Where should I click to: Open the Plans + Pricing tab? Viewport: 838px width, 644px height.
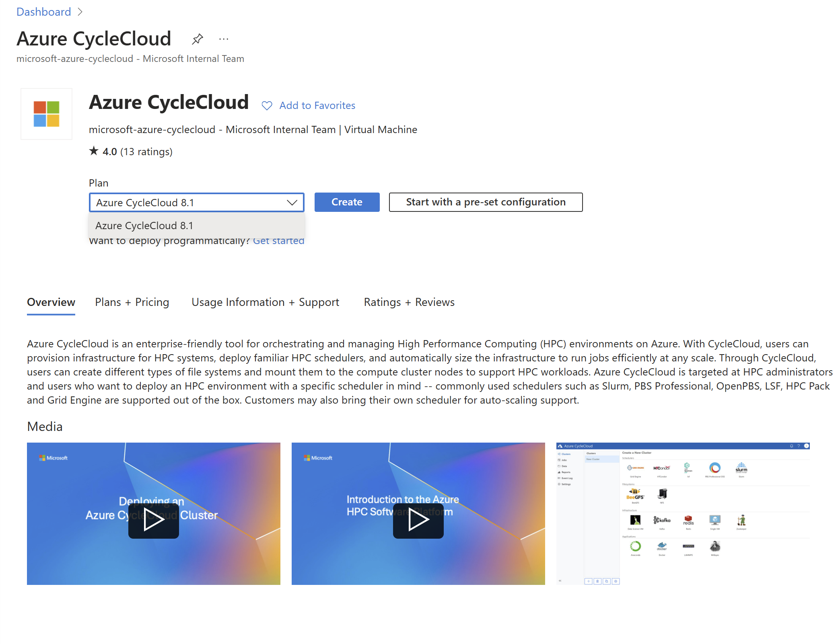point(132,302)
